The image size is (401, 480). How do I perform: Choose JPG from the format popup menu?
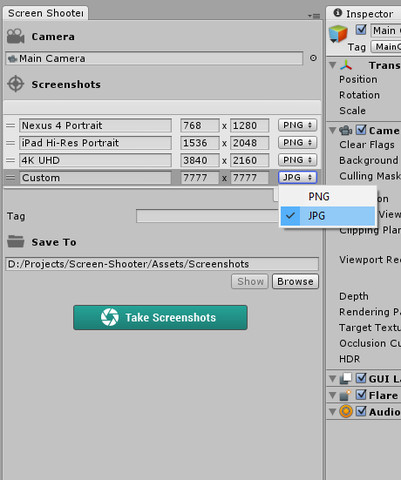coord(328,216)
